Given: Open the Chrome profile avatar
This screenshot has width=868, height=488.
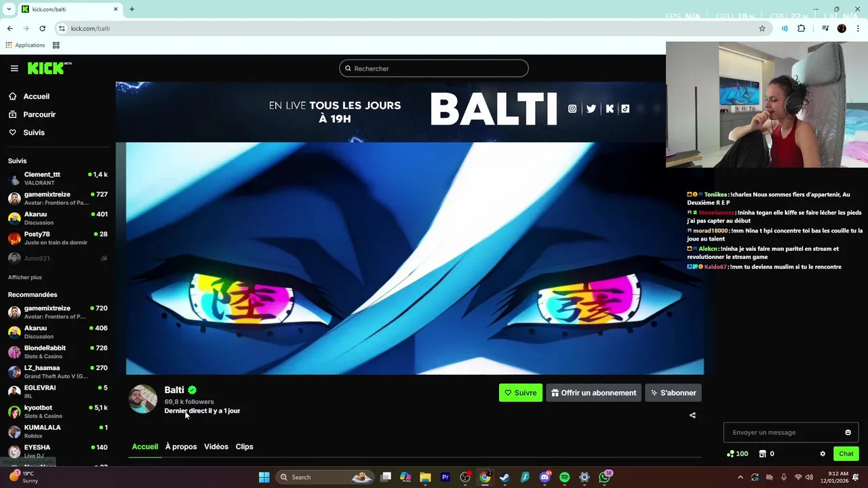Looking at the screenshot, I should tap(842, 28).
